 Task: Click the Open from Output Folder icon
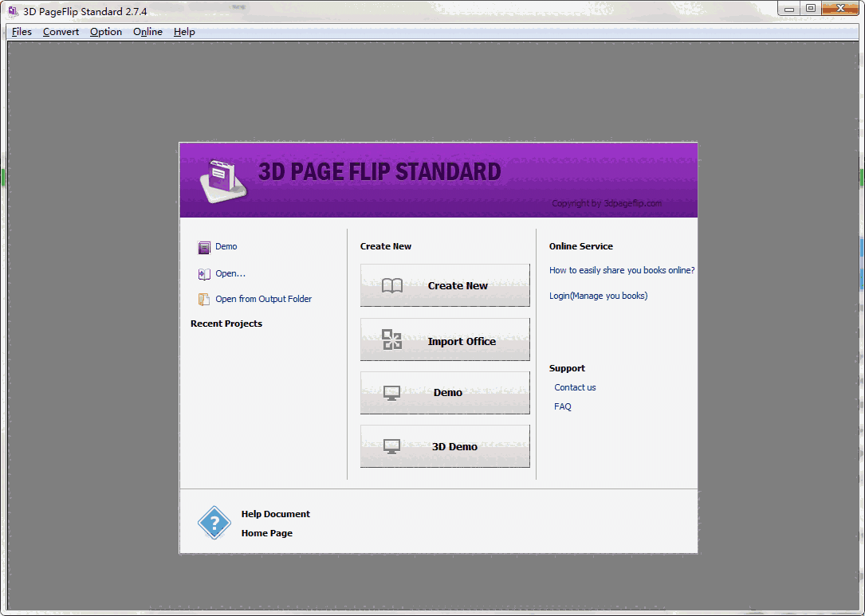click(x=204, y=300)
